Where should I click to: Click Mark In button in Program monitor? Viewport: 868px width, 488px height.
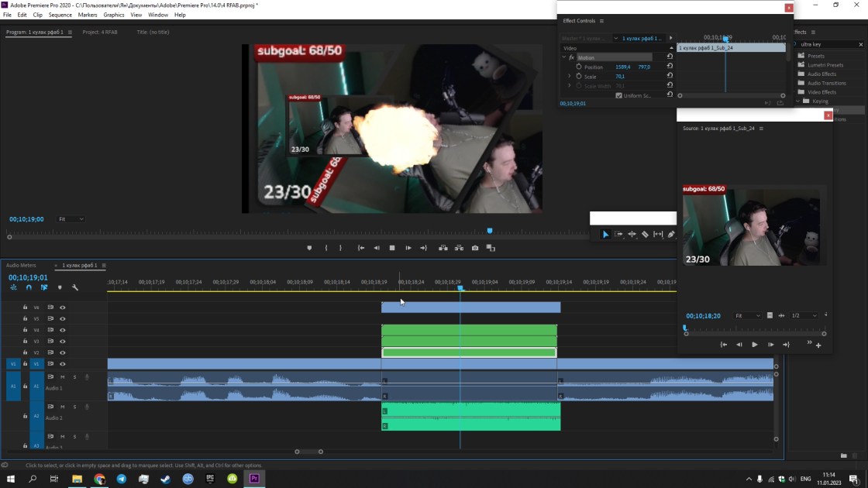tap(326, 248)
